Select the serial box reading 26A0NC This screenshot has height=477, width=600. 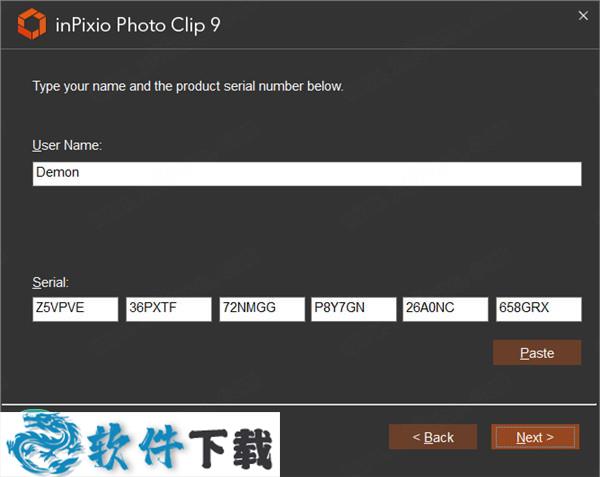click(445, 309)
